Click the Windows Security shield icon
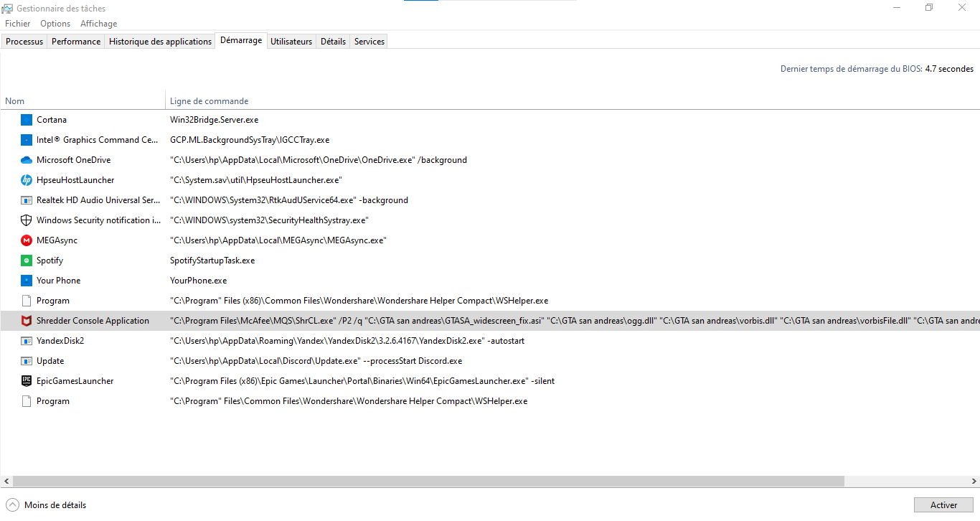This screenshot has height=521, width=980. point(27,220)
